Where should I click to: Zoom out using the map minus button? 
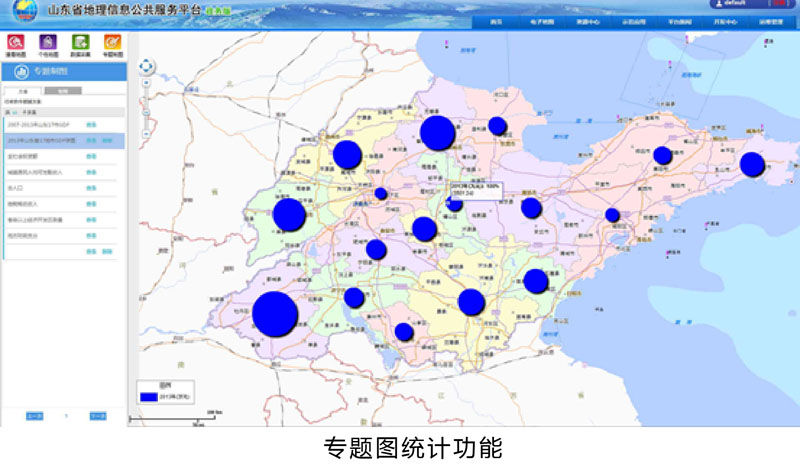pyautogui.click(x=146, y=134)
